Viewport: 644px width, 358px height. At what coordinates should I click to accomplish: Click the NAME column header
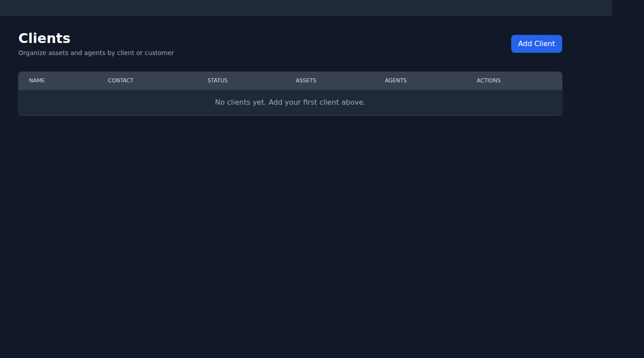point(37,81)
